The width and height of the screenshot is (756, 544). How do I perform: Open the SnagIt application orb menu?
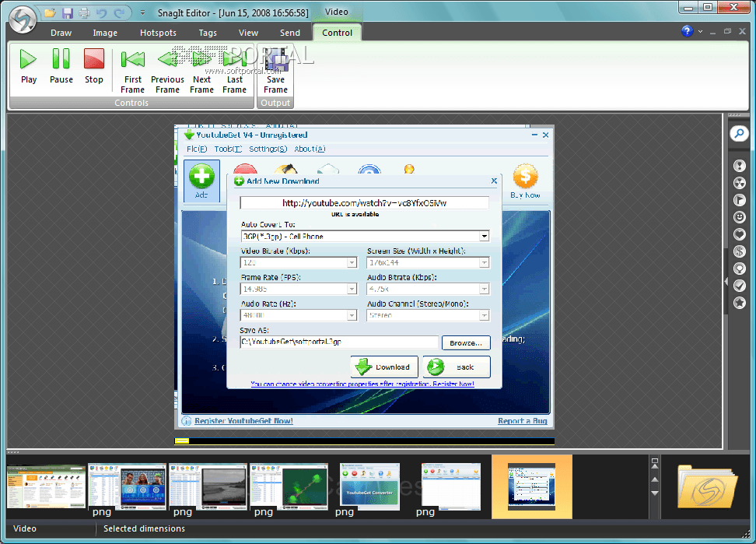click(x=23, y=19)
